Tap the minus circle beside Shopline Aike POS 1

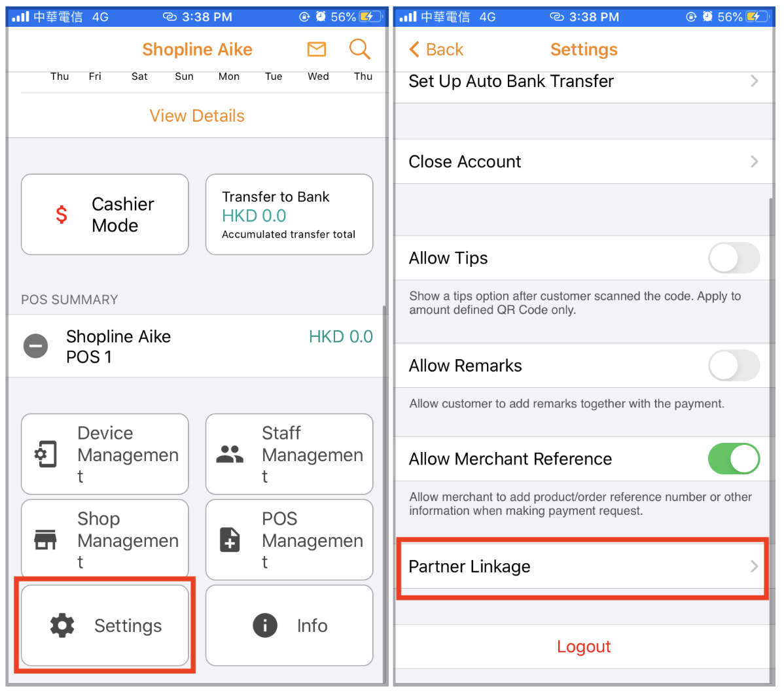[x=36, y=346]
